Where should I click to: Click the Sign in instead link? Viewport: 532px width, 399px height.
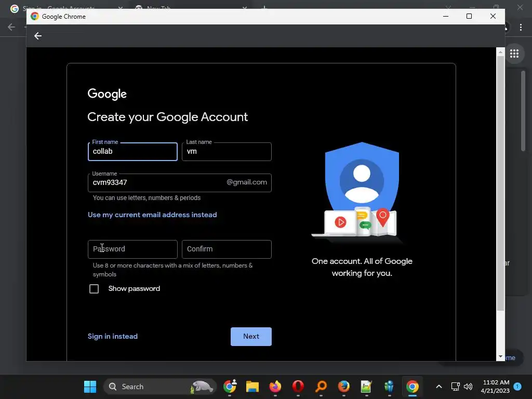(x=113, y=336)
